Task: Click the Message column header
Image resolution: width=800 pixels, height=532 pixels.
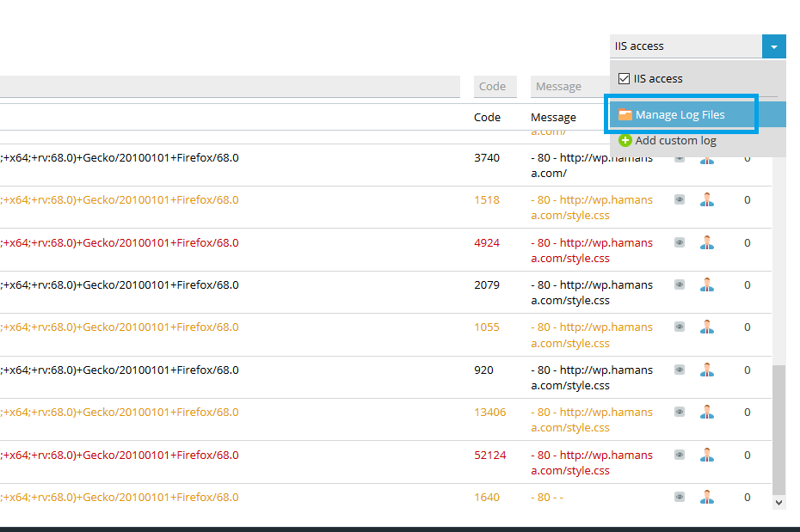Action: point(553,118)
